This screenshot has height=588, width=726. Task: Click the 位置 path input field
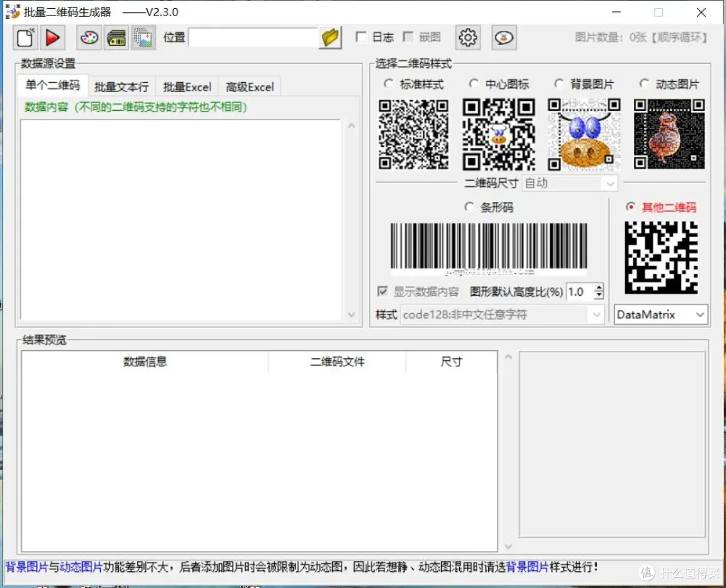coord(253,38)
